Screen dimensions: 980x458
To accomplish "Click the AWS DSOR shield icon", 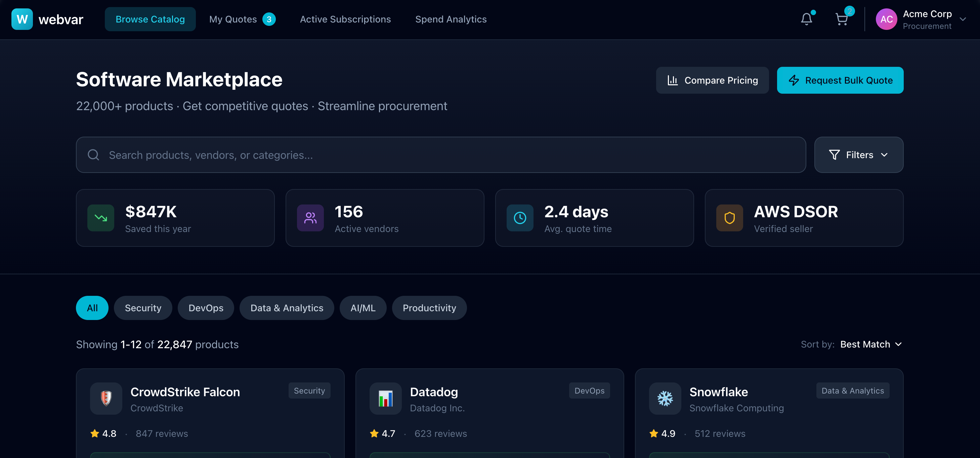I will 729,218.
